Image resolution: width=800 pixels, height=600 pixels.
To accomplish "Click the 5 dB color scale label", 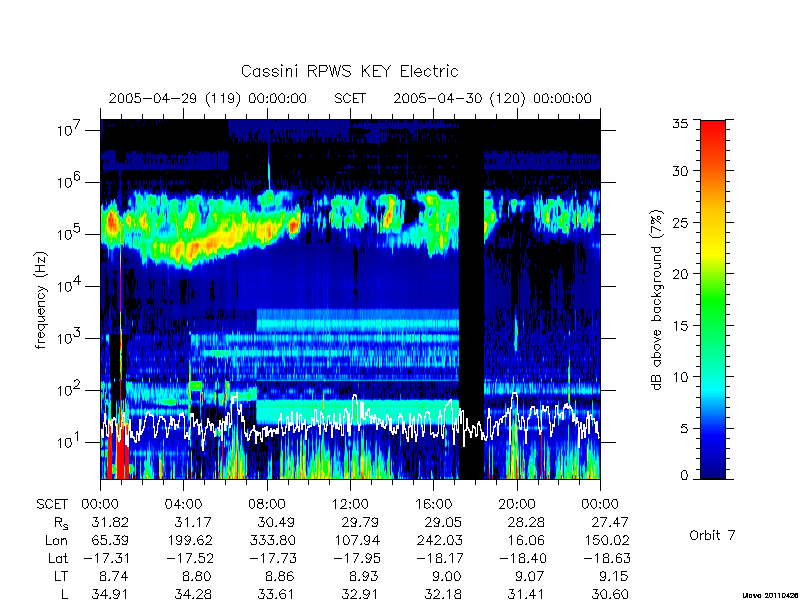I will (684, 428).
